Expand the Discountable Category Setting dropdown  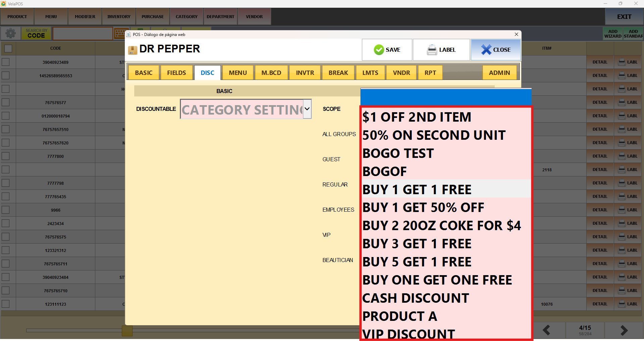point(307,109)
